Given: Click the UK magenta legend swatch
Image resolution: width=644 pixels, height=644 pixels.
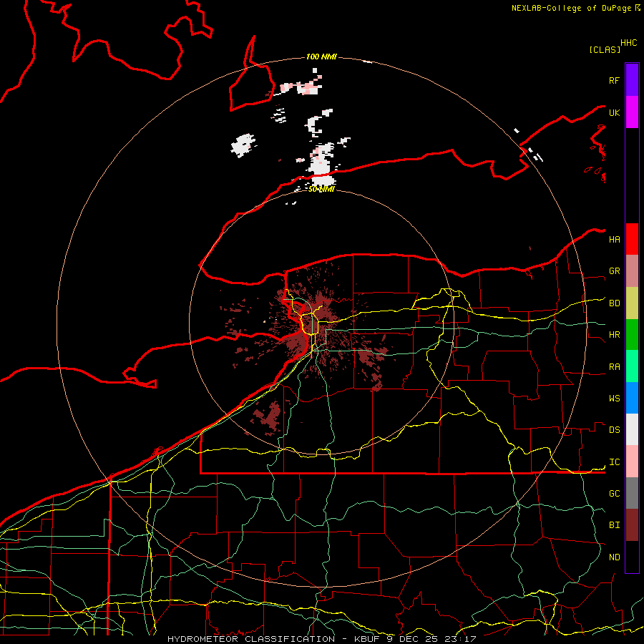Looking at the screenshot, I should click(x=632, y=112).
